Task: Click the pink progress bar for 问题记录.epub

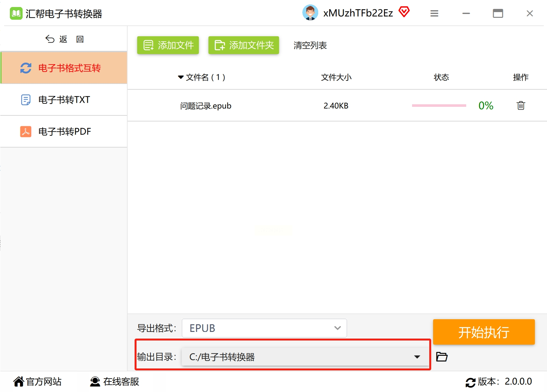Action: [x=439, y=106]
